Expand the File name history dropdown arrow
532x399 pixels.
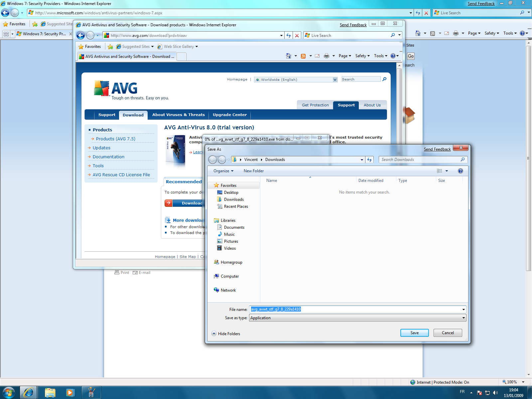[463, 310]
